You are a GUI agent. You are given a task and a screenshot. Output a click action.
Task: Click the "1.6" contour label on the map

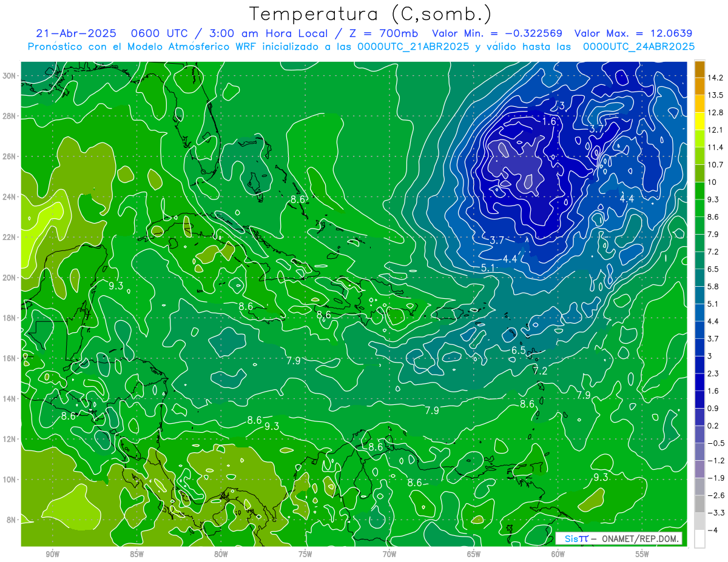pos(548,121)
